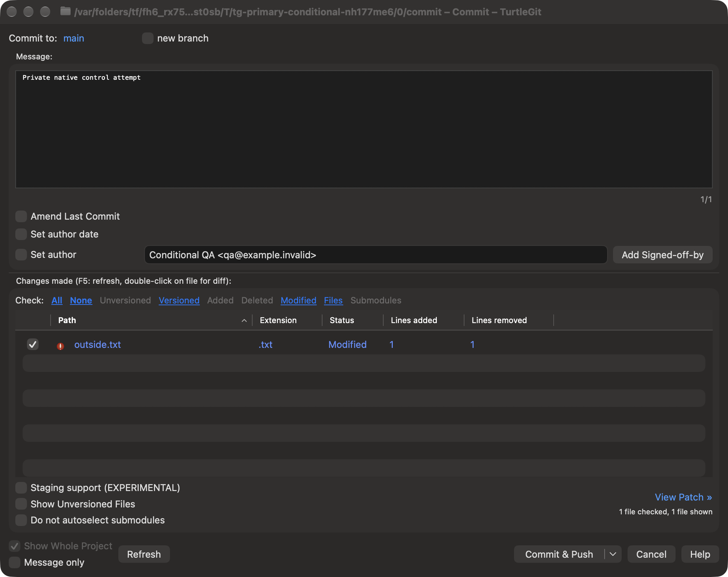Click the Path column sort arrow
Image resolution: width=728 pixels, height=577 pixels.
tap(244, 321)
